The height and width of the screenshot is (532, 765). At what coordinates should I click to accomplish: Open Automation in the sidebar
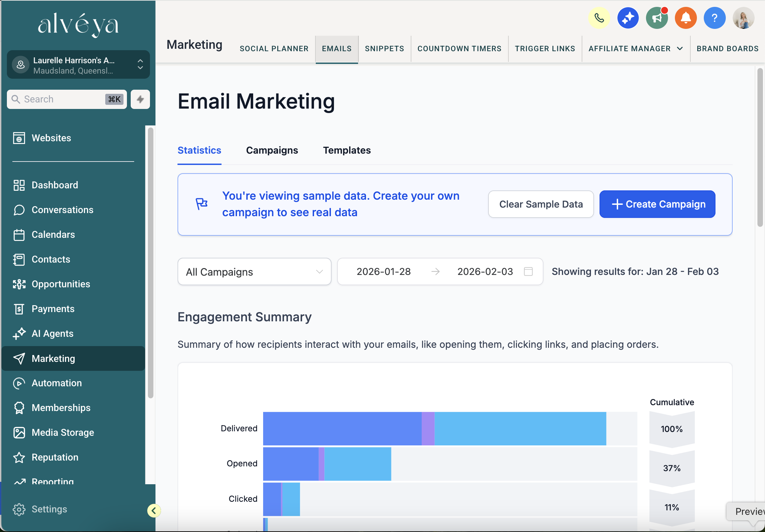pos(73,383)
